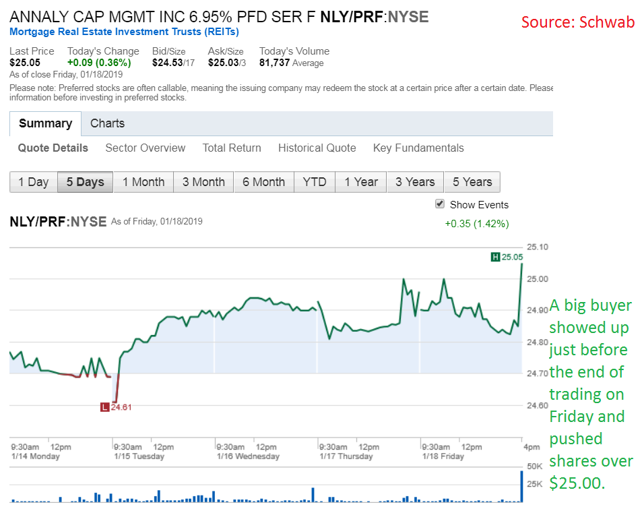Click the Source: Schwab annotation
The width and height of the screenshot is (640, 511).
(x=578, y=22)
